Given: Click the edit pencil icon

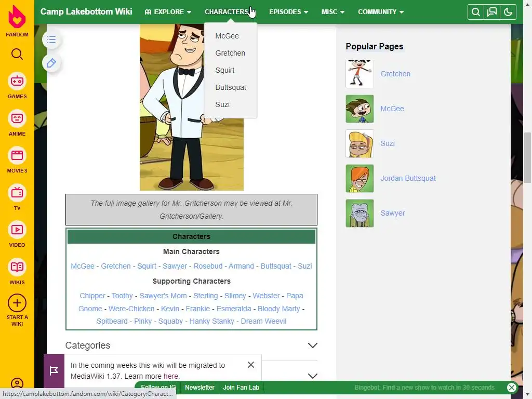Looking at the screenshot, I should (x=51, y=63).
